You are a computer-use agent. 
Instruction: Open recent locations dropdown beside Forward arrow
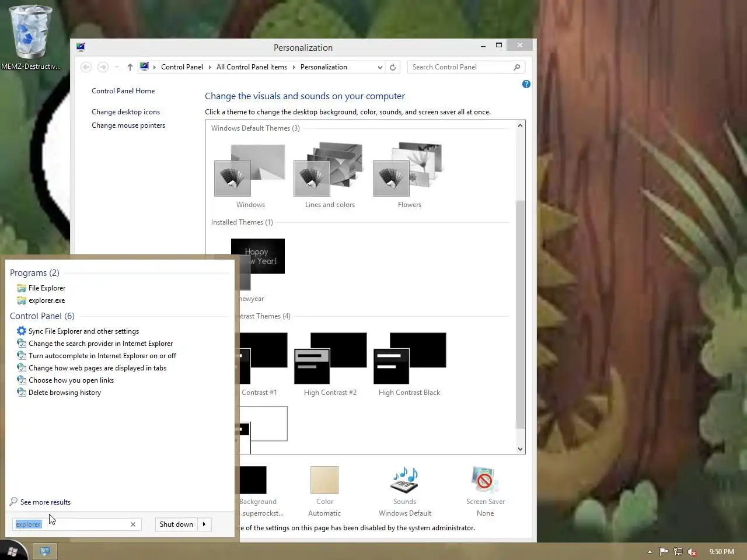tap(117, 67)
